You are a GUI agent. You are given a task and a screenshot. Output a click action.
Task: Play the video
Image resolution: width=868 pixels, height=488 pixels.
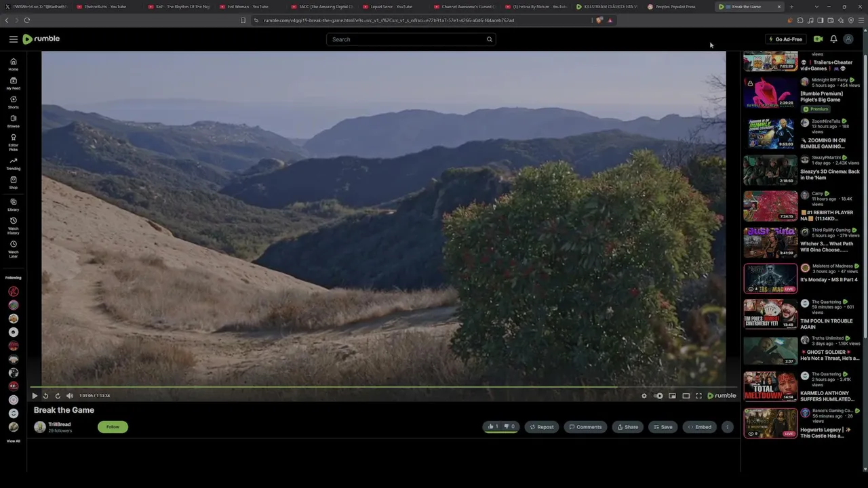click(x=35, y=396)
